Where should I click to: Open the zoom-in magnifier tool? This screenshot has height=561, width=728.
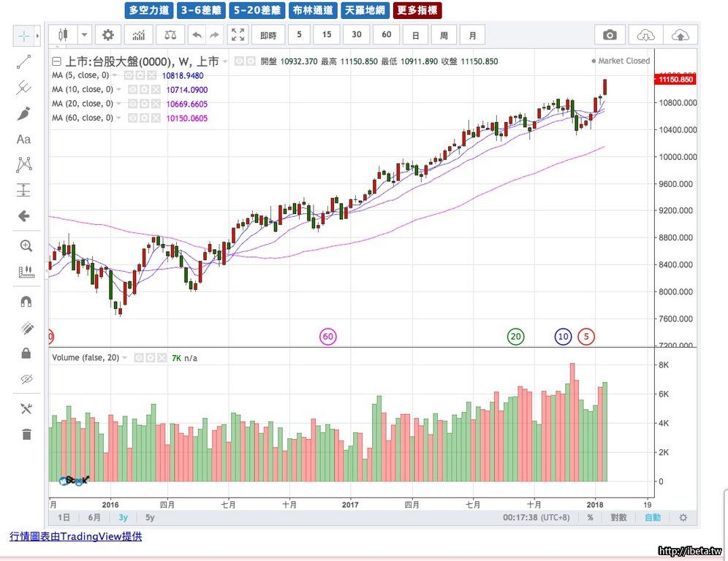(x=26, y=246)
